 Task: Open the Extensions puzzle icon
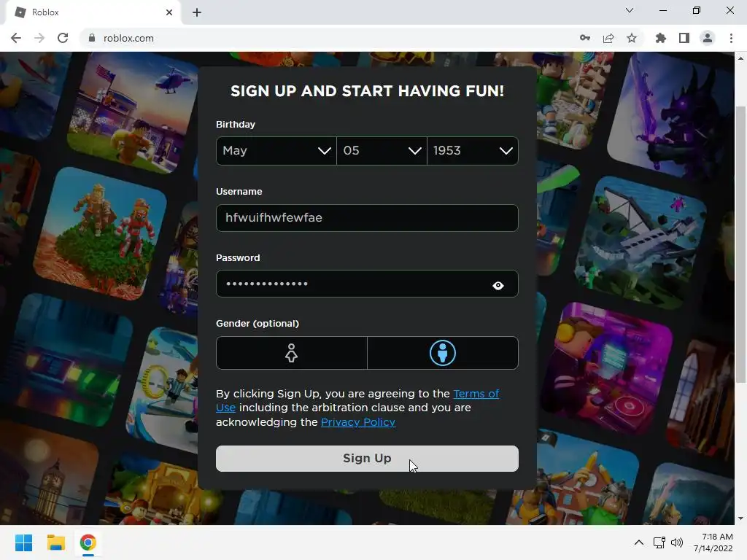[x=660, y=38]
